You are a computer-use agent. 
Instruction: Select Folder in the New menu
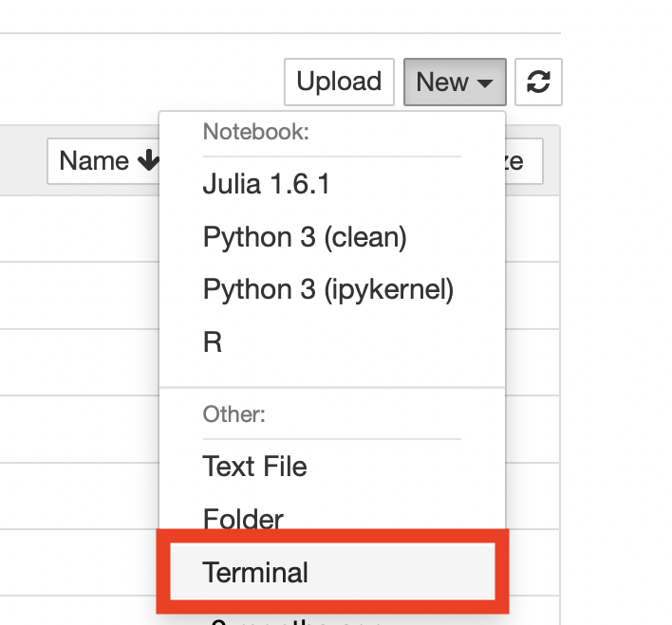coord(243,518)
